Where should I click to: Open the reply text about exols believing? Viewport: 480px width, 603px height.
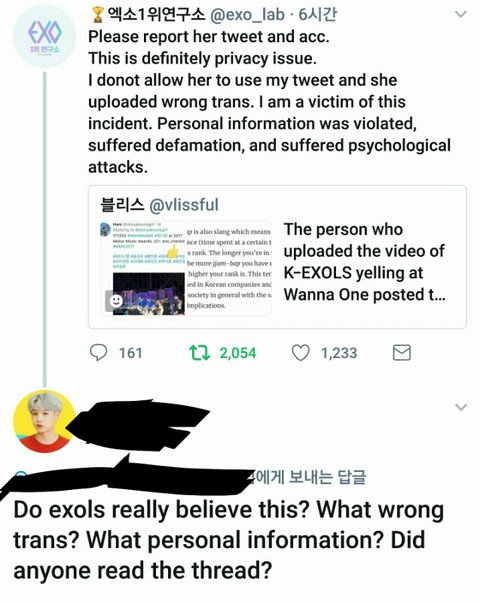click(229, 540)
